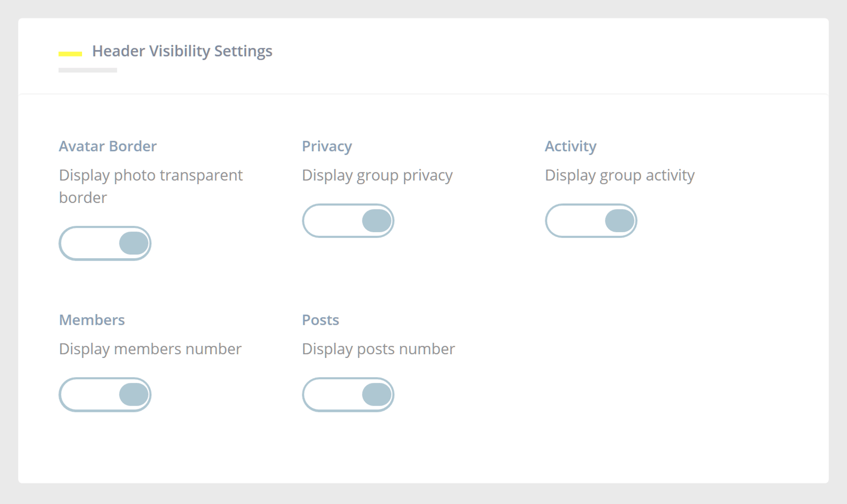847x504 pixels.
Task: Click the Header Visibility Settings title
Action: point(182,51)
